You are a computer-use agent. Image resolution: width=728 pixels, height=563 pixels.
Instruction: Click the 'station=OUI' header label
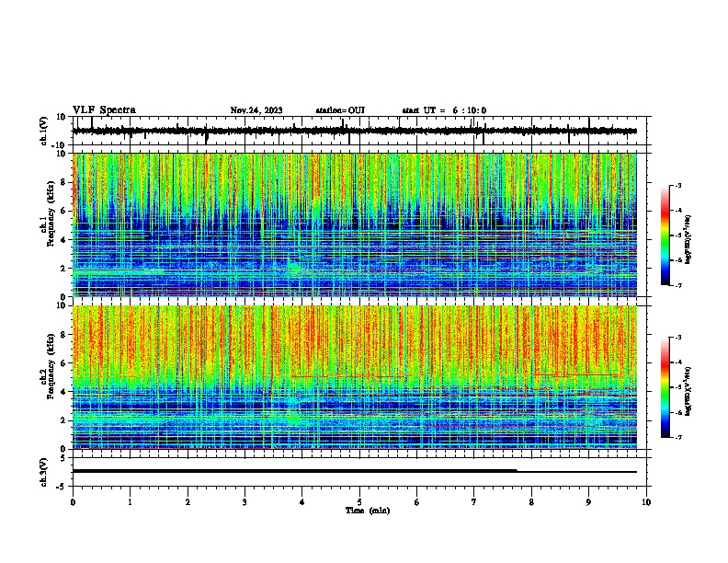point(340,110)
